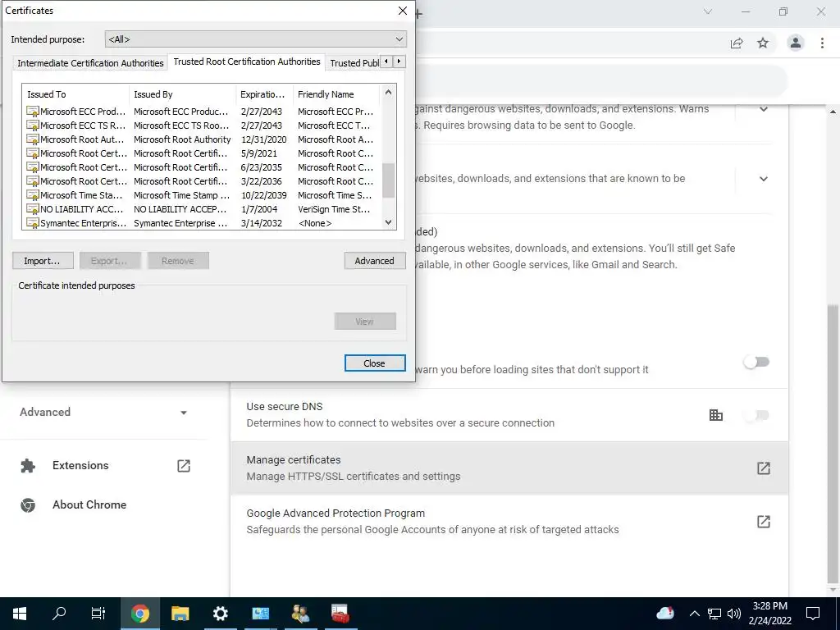Open Windows taskbar search

(x=59, y=614)
